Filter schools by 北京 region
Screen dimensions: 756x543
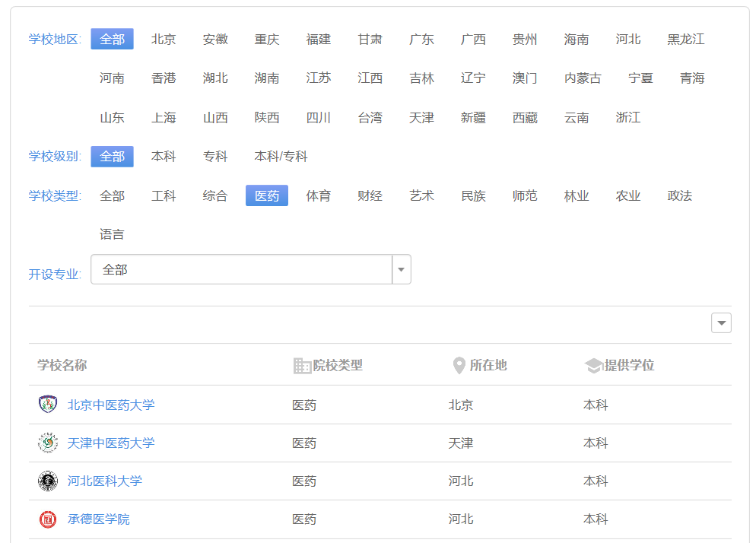pyautogui.click(x=164, y=40)
